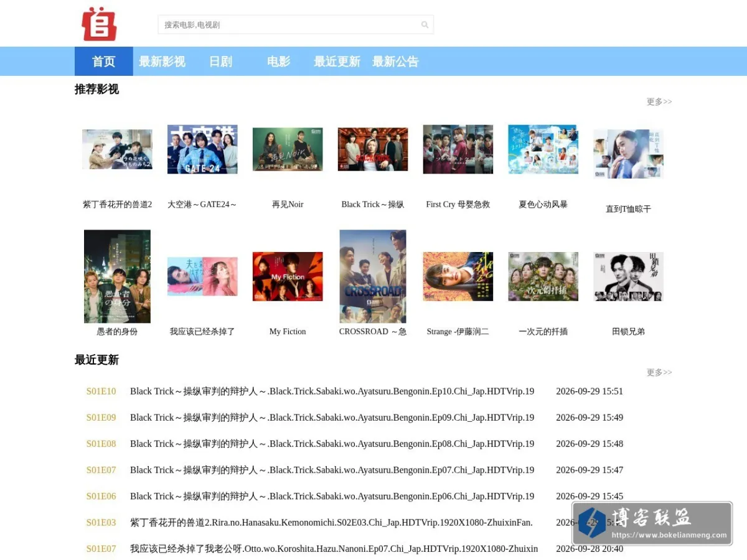Click the Black Trick～操纵 title text
Screen dimensions: 747x560
click(373, 204)
